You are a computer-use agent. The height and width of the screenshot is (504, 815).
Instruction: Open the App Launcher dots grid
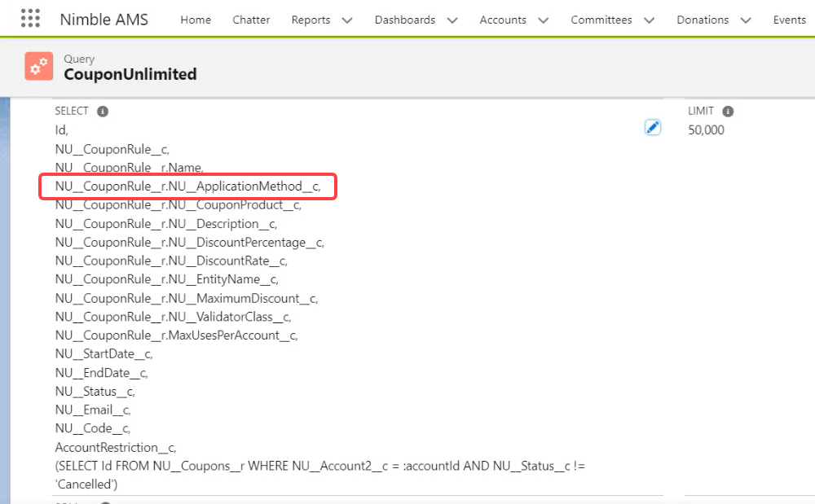pos(30,19)
